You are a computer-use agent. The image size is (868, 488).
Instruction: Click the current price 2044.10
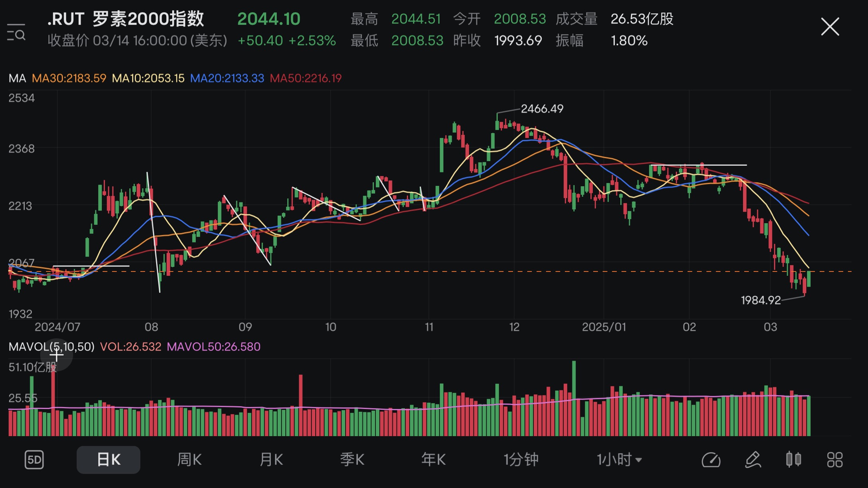(x=269, y=19)
